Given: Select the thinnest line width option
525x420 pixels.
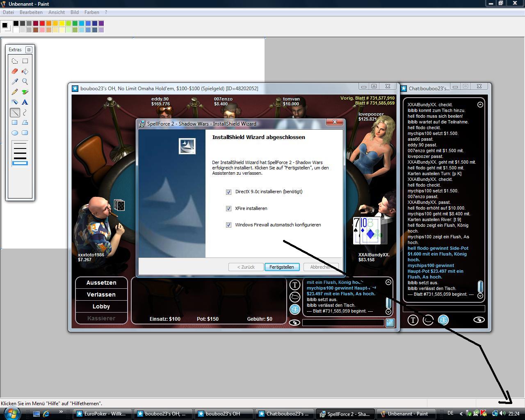Looking at the screenshot, I should click(20, 144).
